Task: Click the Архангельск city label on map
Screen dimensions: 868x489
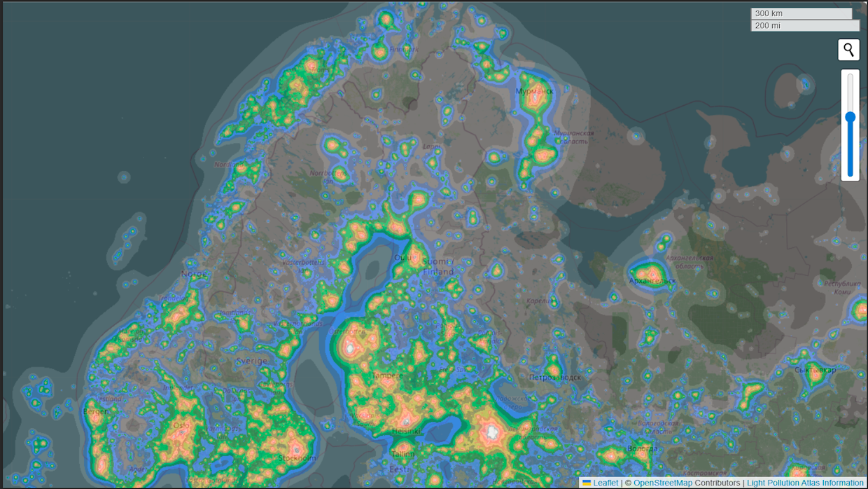Action: [652, 281]
